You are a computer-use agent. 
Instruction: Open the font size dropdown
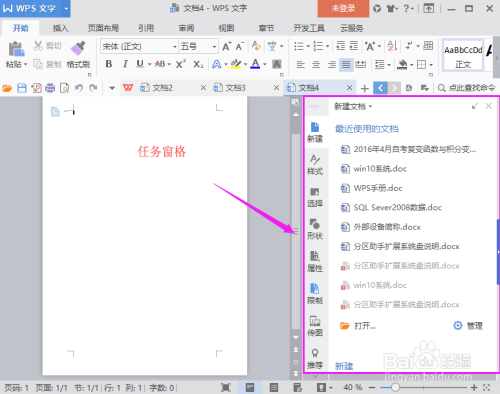214,47
